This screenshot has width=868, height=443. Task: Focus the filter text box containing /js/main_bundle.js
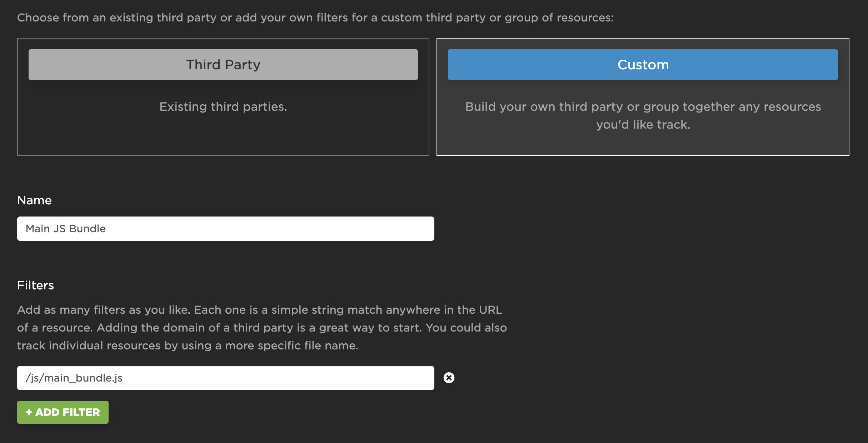click(x=225, y=378)
